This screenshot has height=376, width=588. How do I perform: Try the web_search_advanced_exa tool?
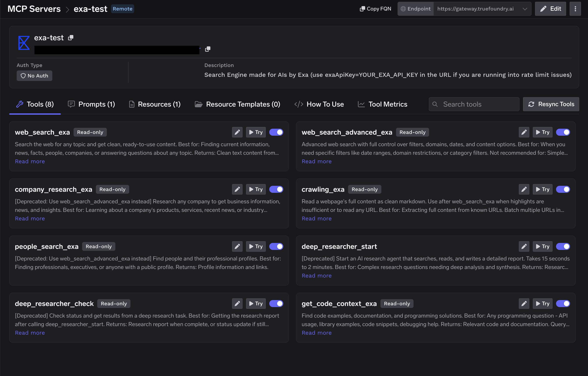(x=542, y=132)
